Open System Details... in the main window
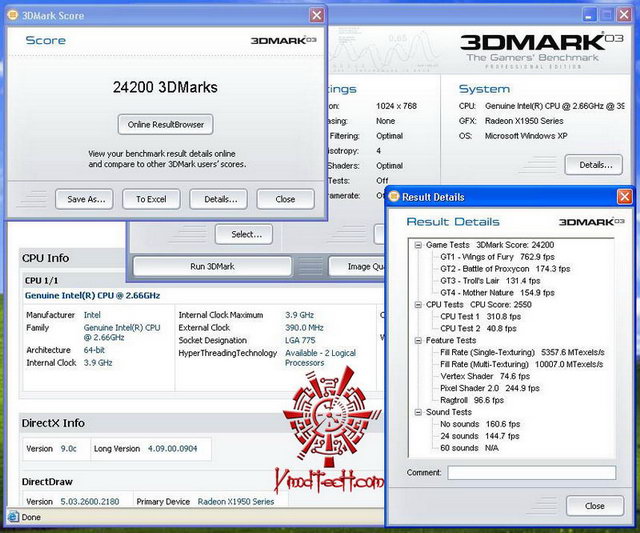Viewport: 640px width, 533px height. click(x=594, y=165)
